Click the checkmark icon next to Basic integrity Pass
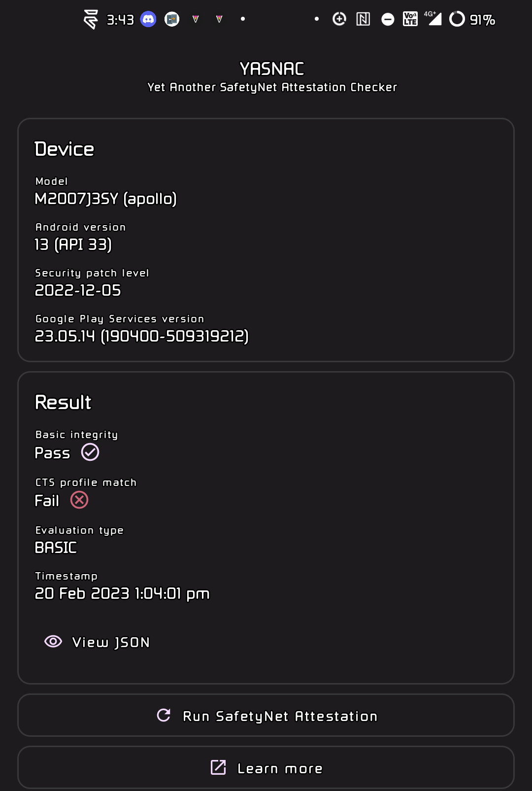Viewport: 532px width, 791px height. pos(90,452)
